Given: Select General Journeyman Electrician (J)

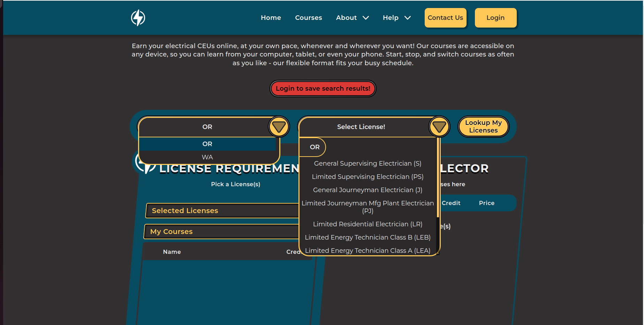Looking at the screenshot, I should coord(368,190).
